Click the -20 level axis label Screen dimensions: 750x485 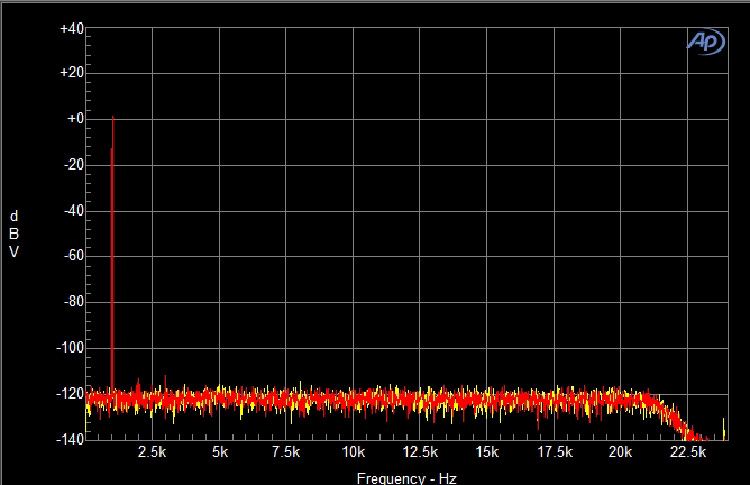click(71, 165)
